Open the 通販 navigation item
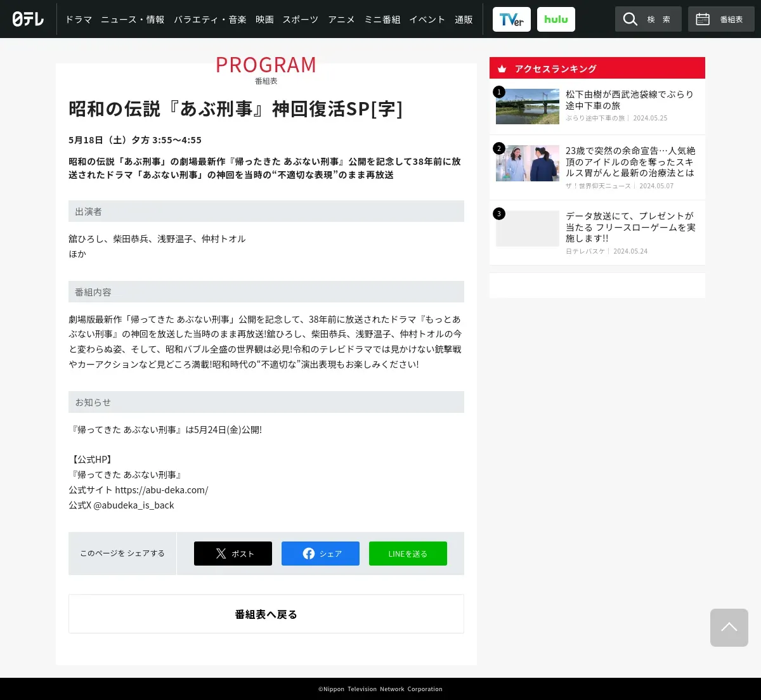The height and width of the screenshot is (700, 761). click(x=464, y=20)
